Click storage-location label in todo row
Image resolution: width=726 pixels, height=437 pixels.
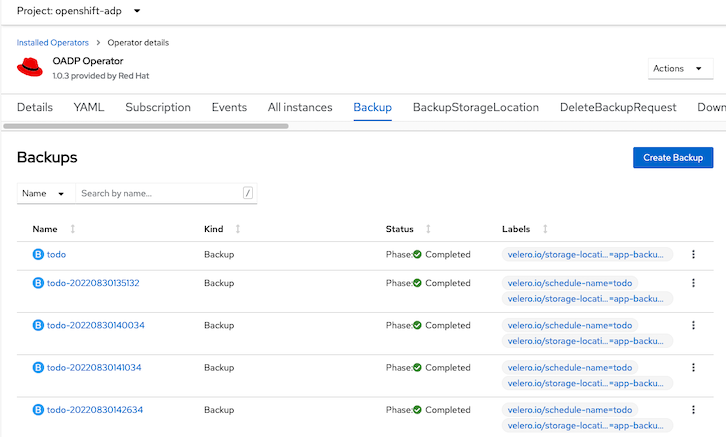(x=587, y=254)
